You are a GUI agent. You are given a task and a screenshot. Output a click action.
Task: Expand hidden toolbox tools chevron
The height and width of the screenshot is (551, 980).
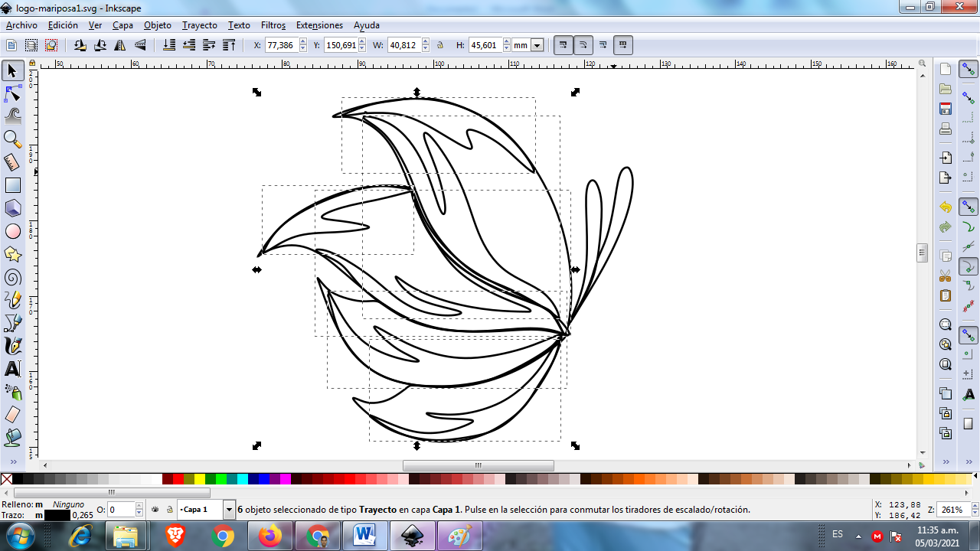[x=12, y=461]
